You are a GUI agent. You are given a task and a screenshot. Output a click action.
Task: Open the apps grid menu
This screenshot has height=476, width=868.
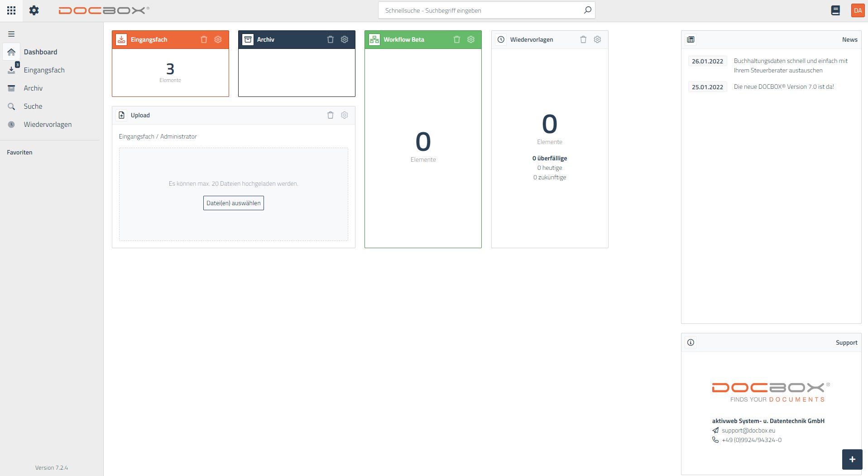click(11, 10)
